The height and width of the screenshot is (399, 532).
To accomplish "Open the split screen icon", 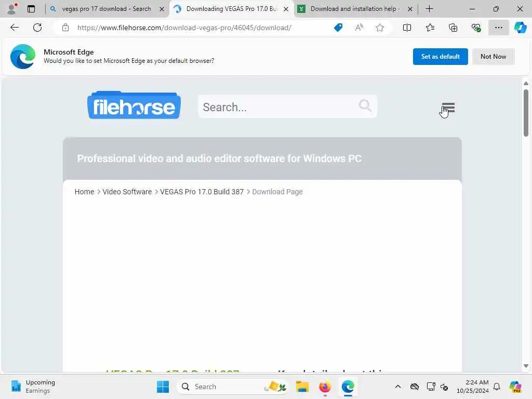I will point(407,28).
